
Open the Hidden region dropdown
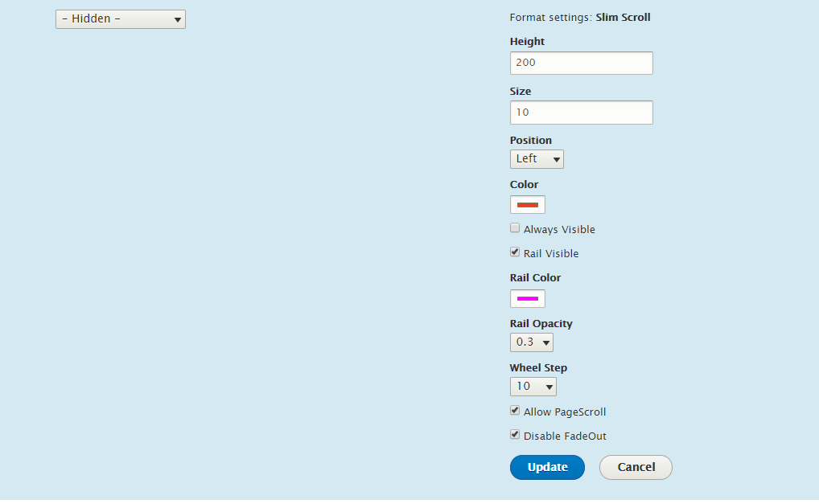pyautogui.click(x=121, y=19)
